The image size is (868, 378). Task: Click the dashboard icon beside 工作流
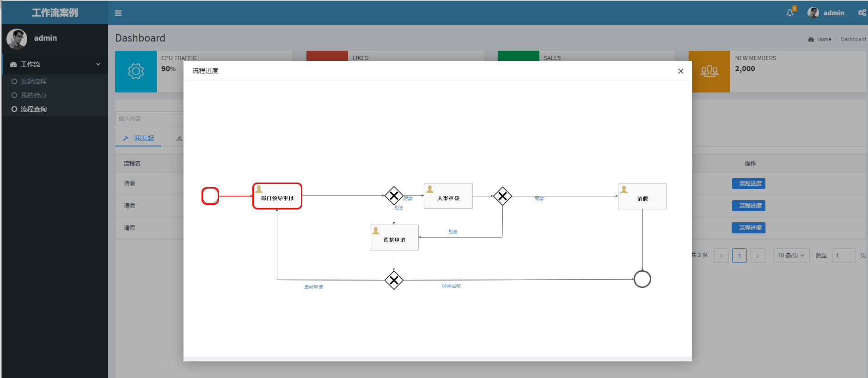13,64
